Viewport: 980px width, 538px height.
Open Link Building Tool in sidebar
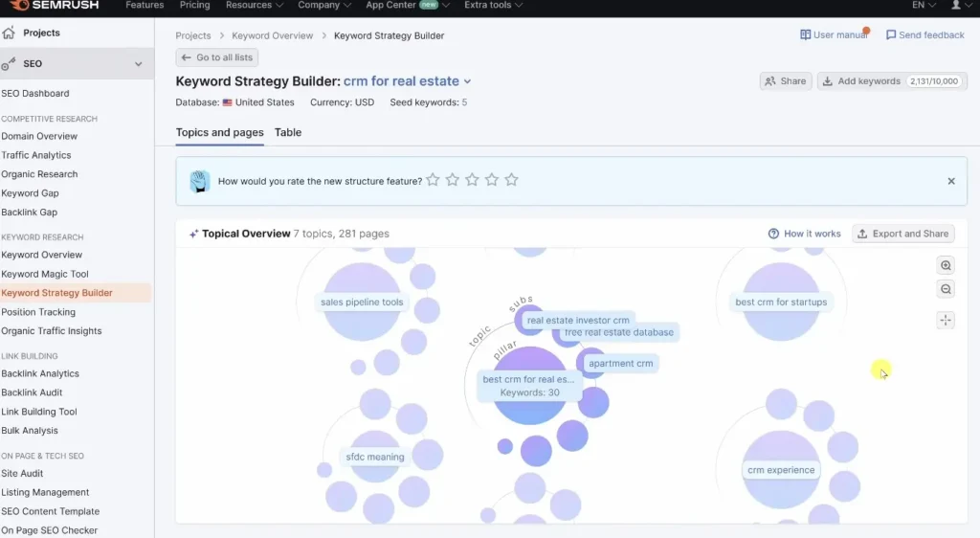click(38, 412)
